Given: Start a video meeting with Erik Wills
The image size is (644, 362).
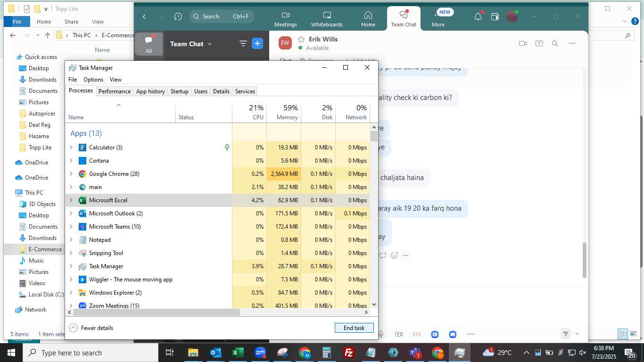Looking at the screenshot, I should point(522,43).
